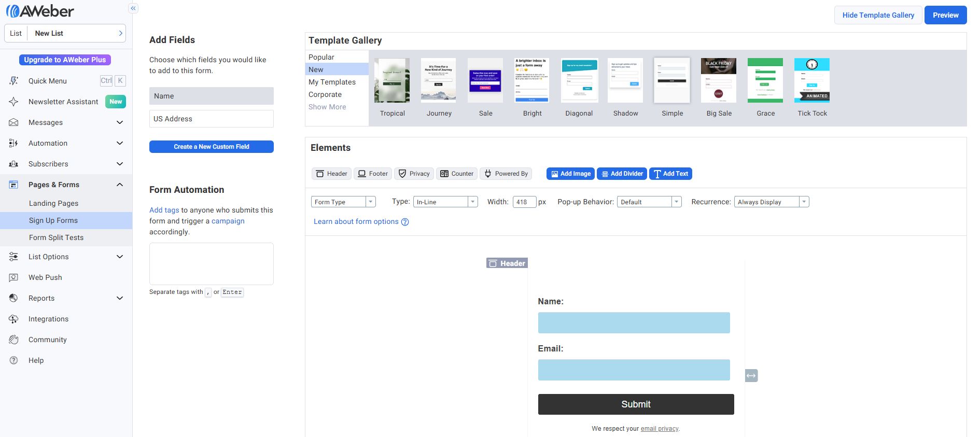Click the Quick Menu icon
The image size is (980, 437).
coord(13,81)
